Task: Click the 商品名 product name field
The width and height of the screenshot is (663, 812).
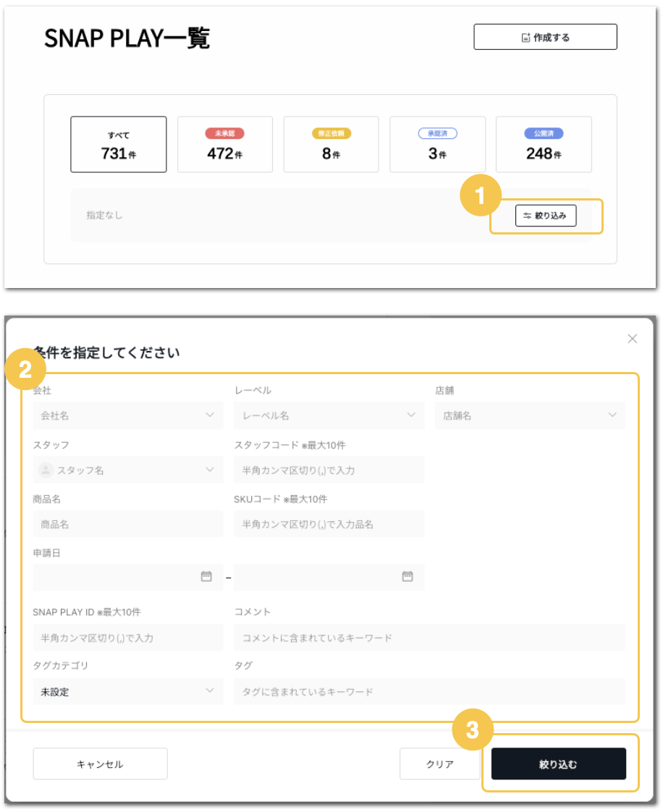Action: (128, 524)
